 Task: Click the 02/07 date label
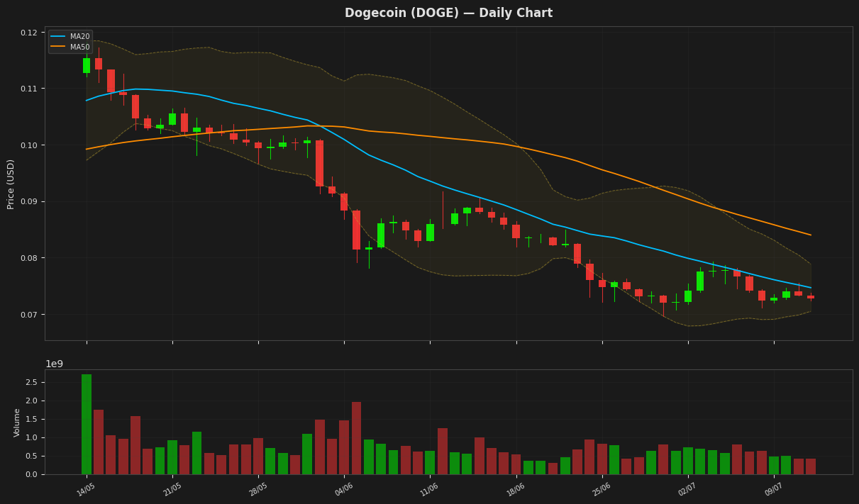click(x=687, y=489)
